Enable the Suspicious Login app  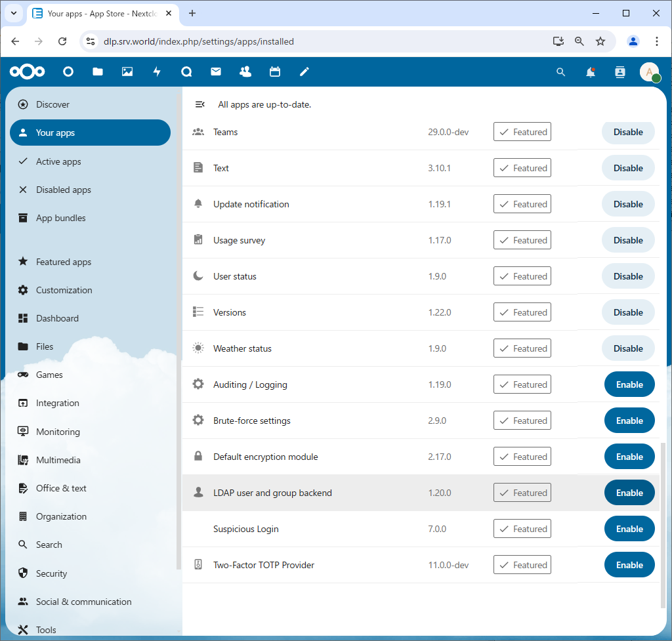[629, 529]
